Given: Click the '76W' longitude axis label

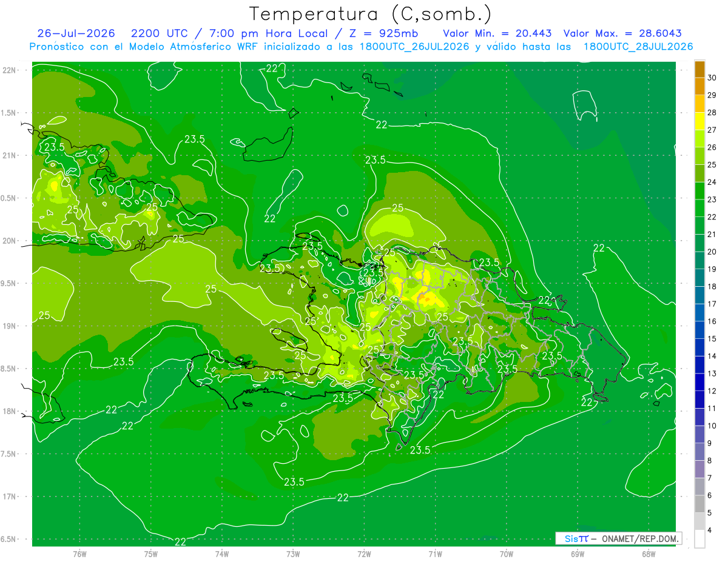Looking at the screenshot, I should click(x=79, y=554).
